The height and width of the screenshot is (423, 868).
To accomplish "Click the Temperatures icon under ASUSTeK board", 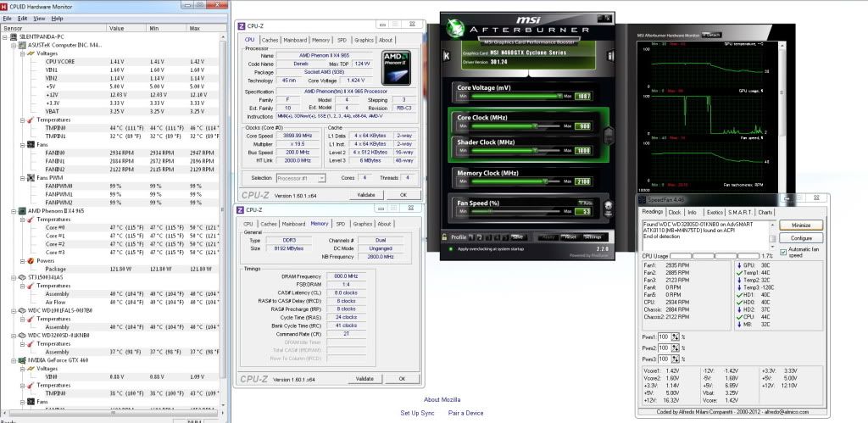I will point(31,120).
